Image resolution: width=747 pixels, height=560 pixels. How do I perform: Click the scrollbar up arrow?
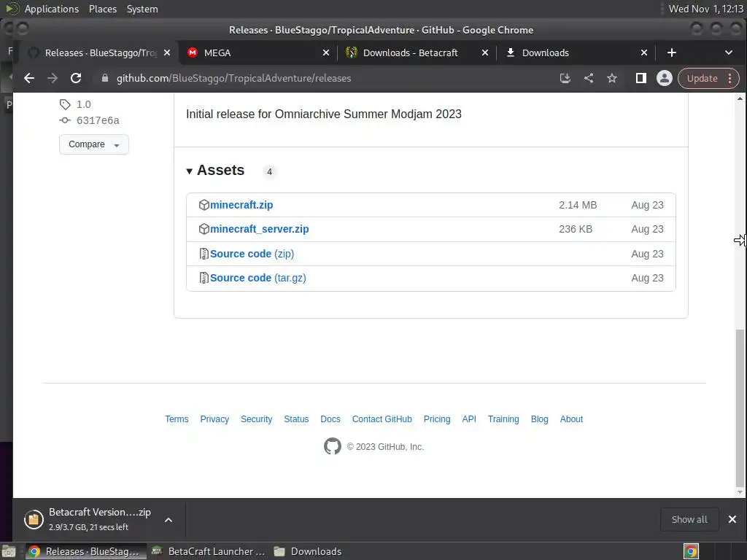point(740,98)
